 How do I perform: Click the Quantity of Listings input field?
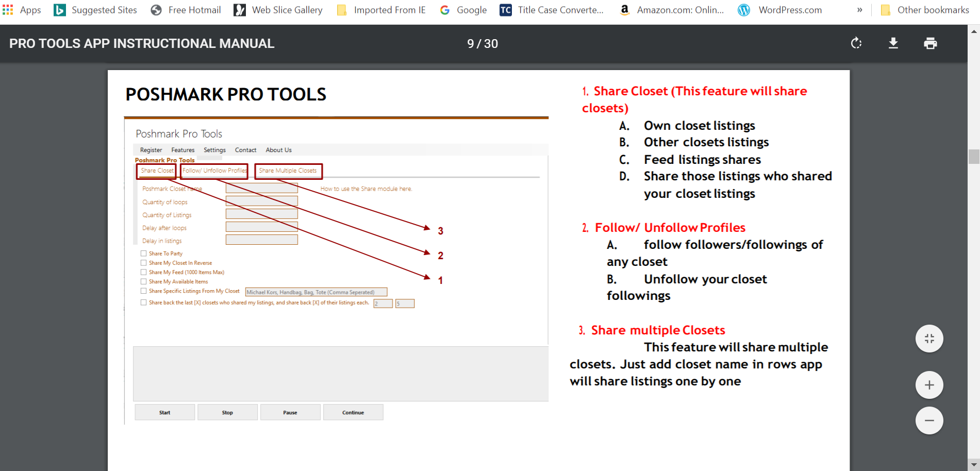pos(262,214)
